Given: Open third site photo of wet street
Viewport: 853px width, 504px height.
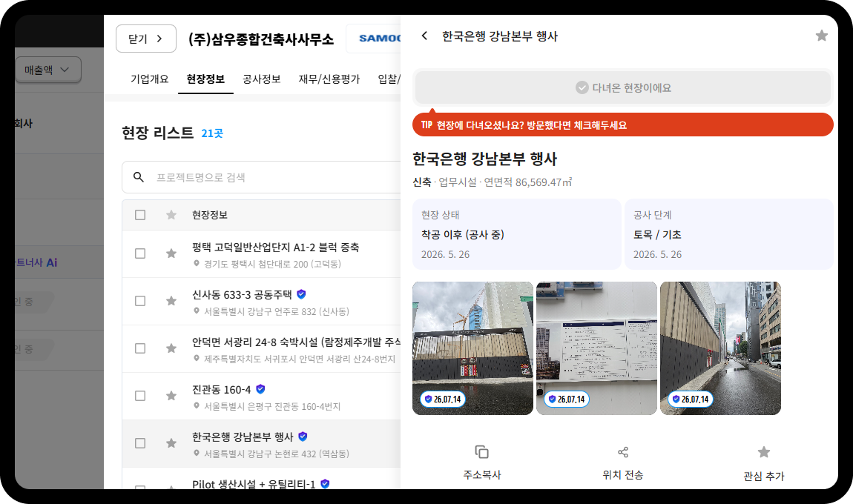Looking at the screenshot, I should point(720,348).
